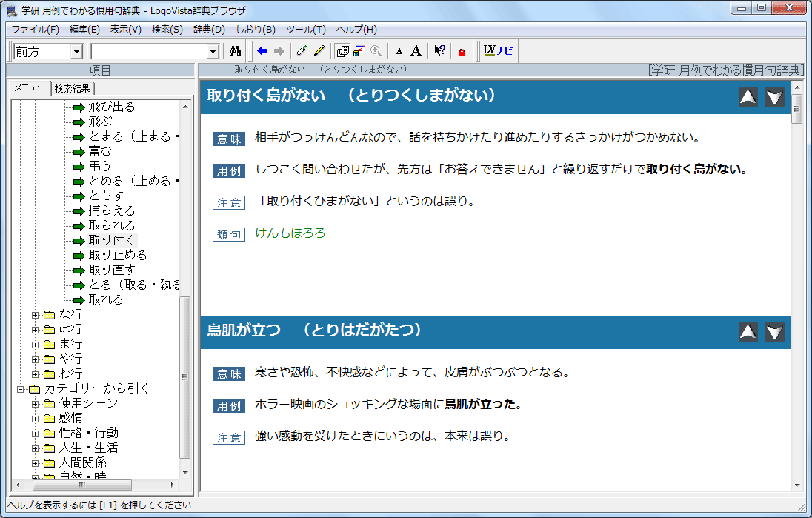Jump to the next entry from 取り付く島がない
812x518 pixels.
click(774, 97)
